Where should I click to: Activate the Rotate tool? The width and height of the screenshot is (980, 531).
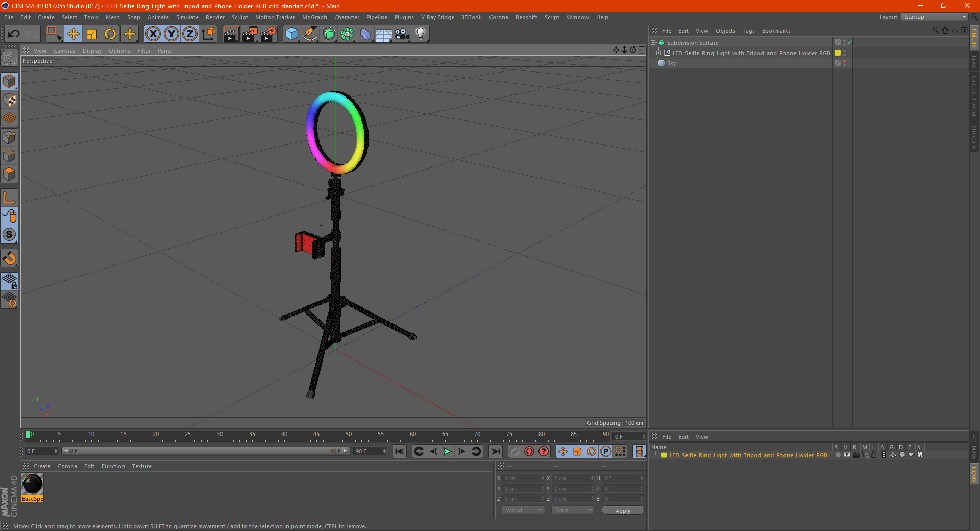pyautogui.click(x=110, y=34)
